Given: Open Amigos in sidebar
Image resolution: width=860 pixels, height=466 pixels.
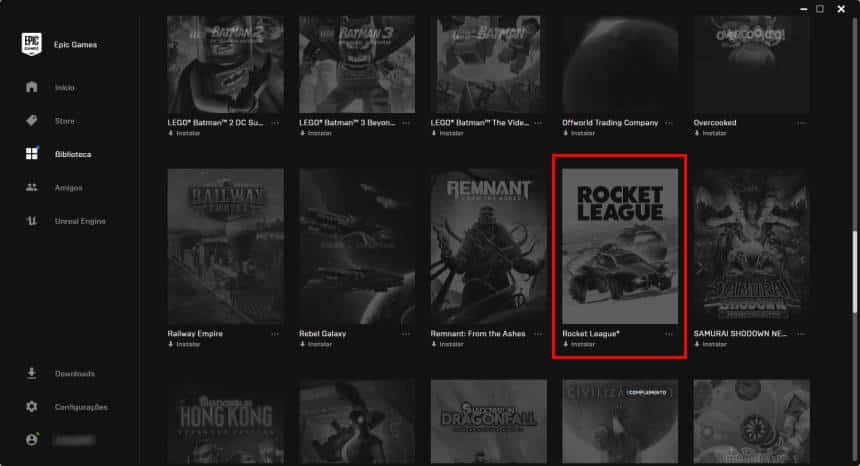Looking at the screenshot, I should (69, 188).
